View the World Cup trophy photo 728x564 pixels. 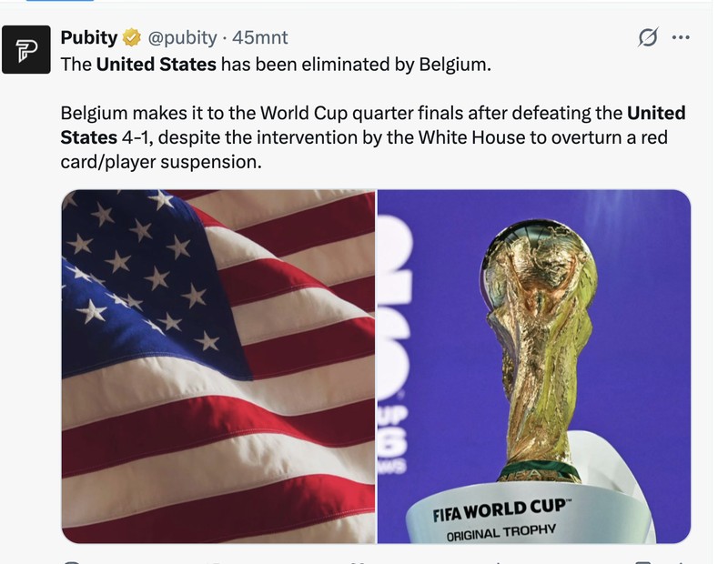pyautogui.click(x=534, y=367)
